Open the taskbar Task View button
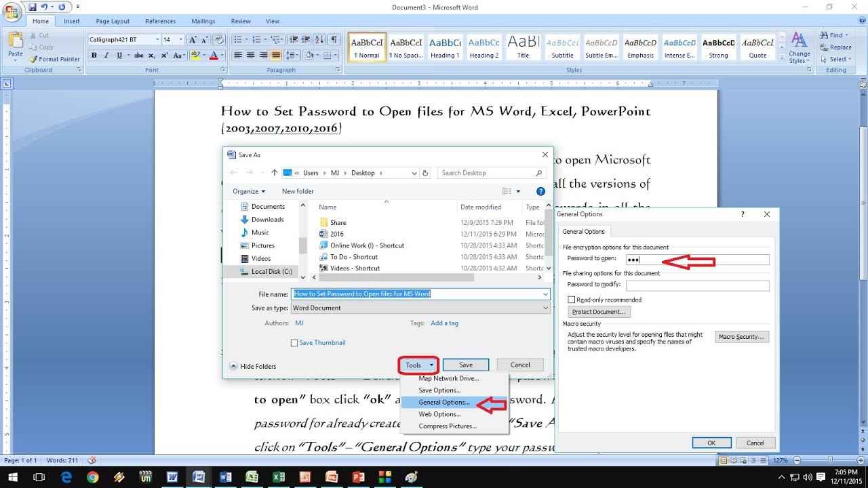This screenshot has height=488, width=868. 40,477
